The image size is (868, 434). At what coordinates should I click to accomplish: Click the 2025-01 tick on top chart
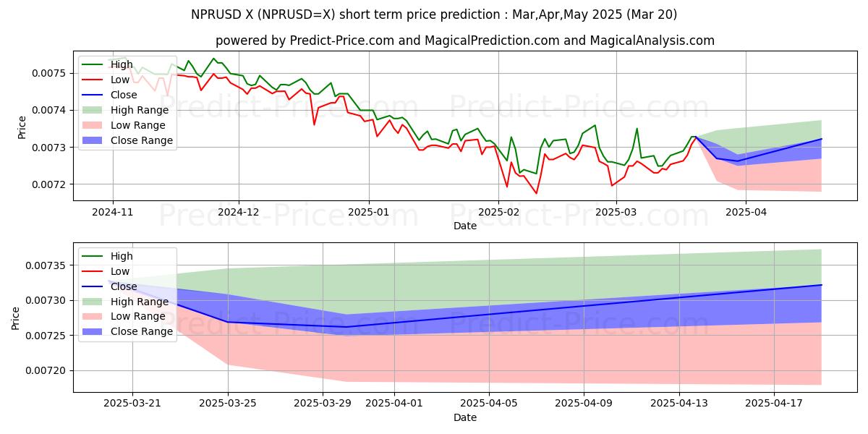[369, 213]
